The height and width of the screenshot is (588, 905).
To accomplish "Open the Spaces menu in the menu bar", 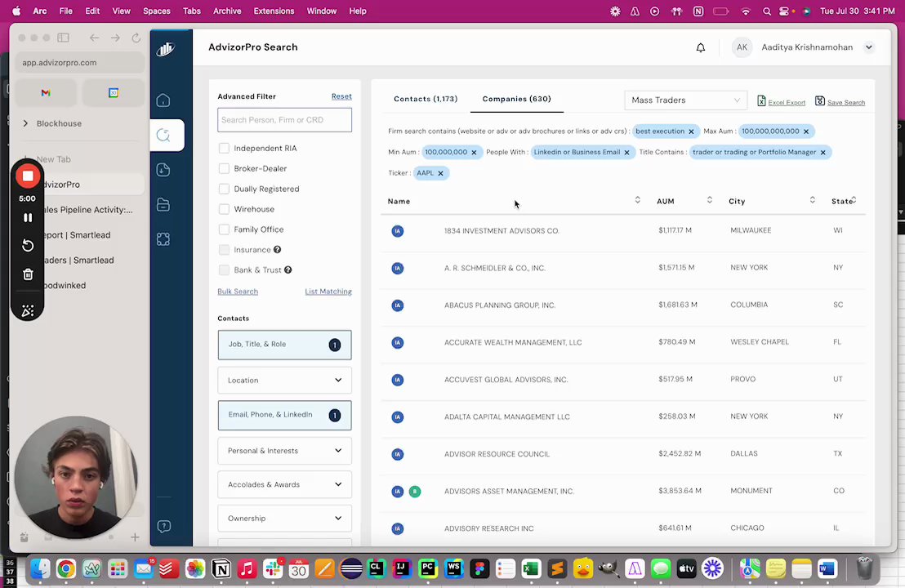I will [156, 11].
